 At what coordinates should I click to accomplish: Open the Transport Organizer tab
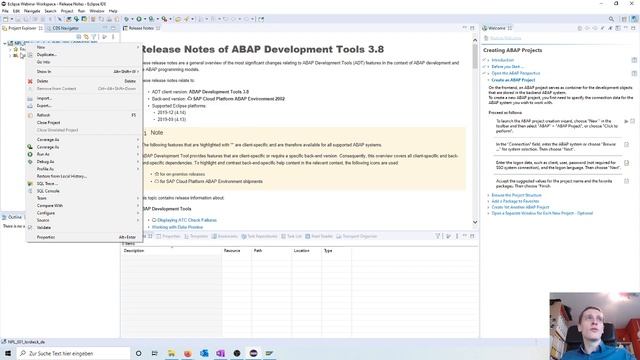coord(357,236)
